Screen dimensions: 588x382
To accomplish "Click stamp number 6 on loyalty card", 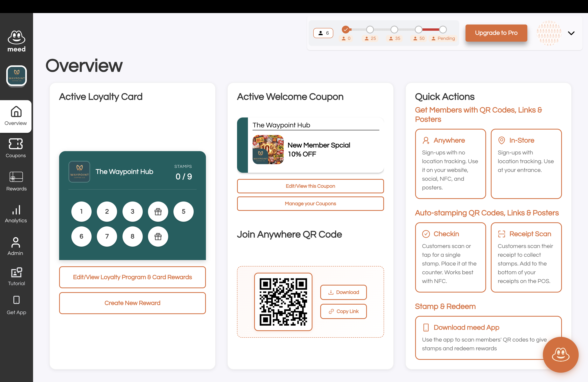I will 81,237.
